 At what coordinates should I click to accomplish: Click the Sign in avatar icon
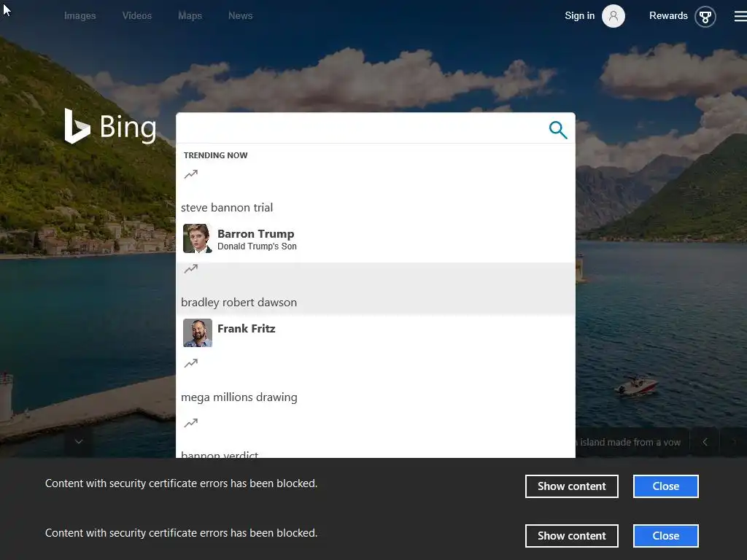613,16
